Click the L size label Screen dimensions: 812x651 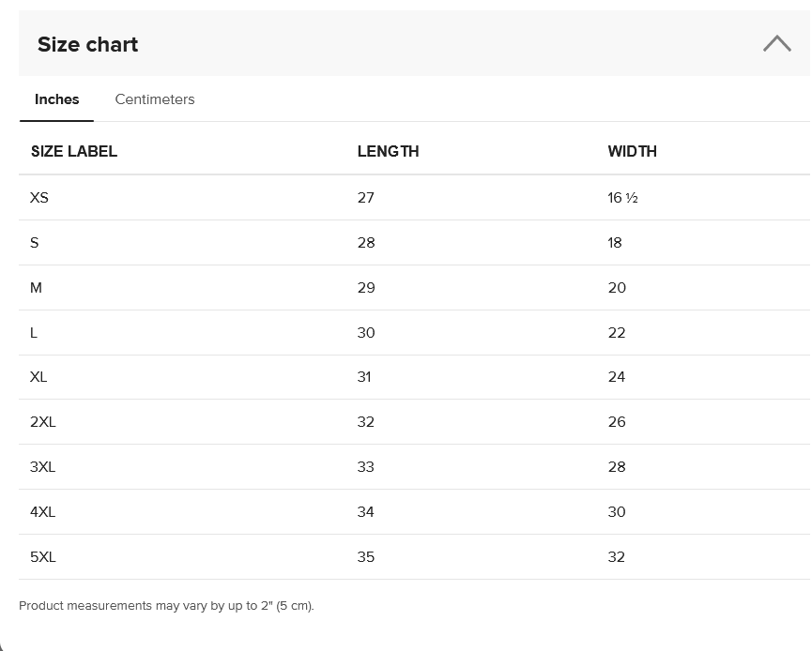pos(34,333)
